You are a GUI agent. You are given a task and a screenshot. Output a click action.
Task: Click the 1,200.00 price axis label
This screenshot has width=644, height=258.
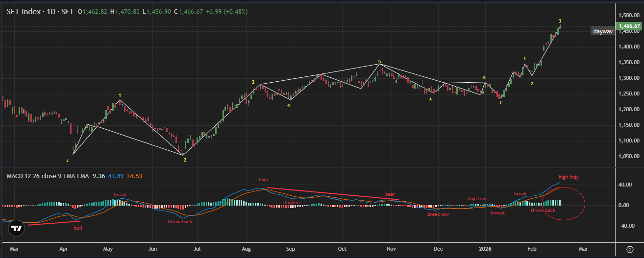629,110
